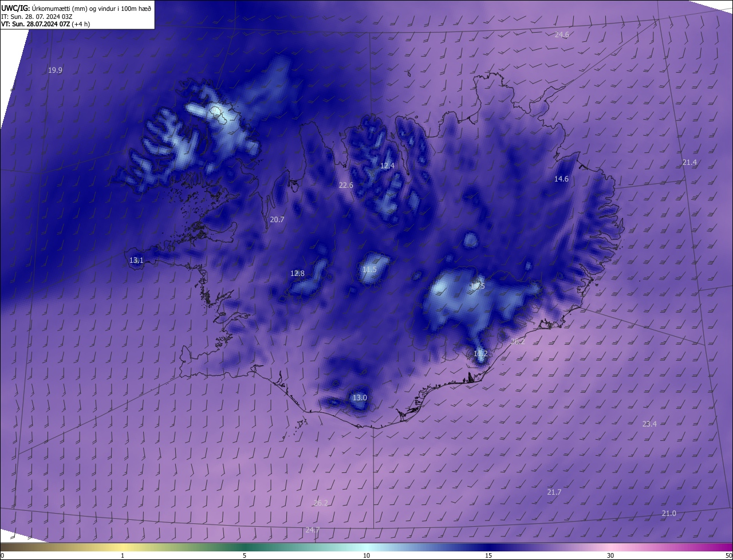Click the 12.8 value label
The image size is (733, 560).
pyautogui.click(x=297, y=273)
